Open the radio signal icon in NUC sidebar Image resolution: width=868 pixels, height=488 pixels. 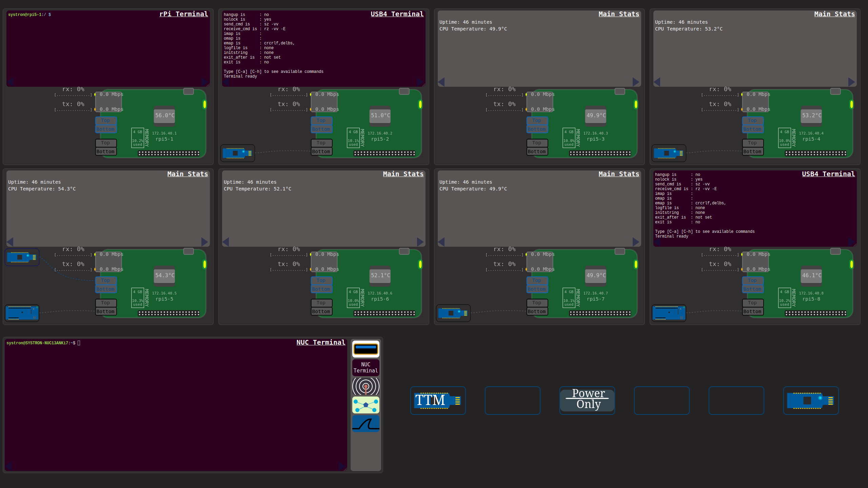(x=366, y=386)
